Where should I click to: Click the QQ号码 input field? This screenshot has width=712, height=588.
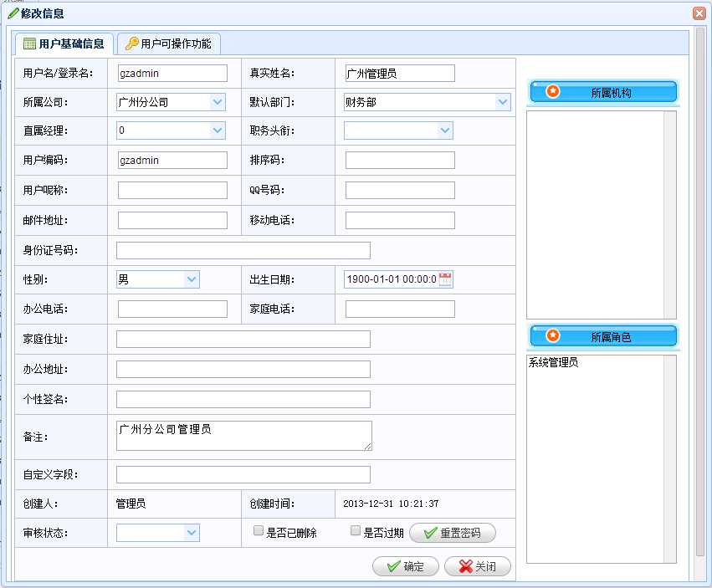point(400,190)
